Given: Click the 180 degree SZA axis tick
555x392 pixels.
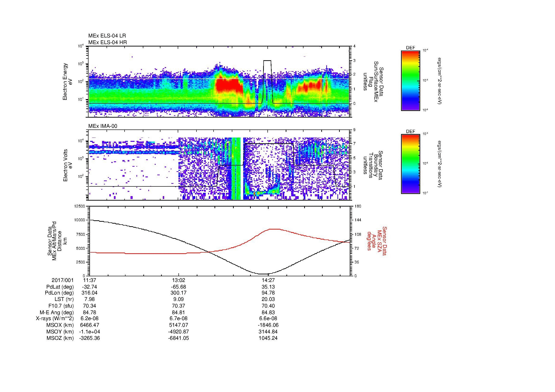Looking at the screenshot, I should (x=358, y=206).
